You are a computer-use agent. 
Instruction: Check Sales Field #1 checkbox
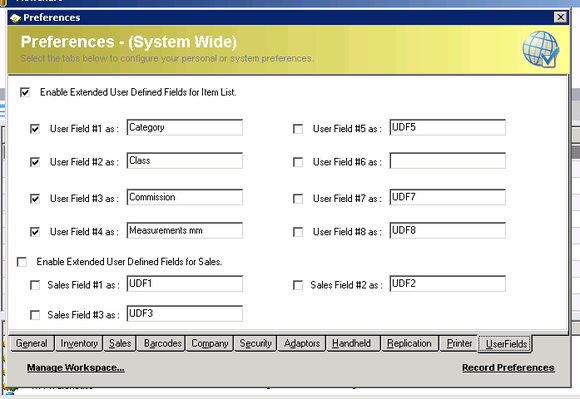[x=35, y=285]
